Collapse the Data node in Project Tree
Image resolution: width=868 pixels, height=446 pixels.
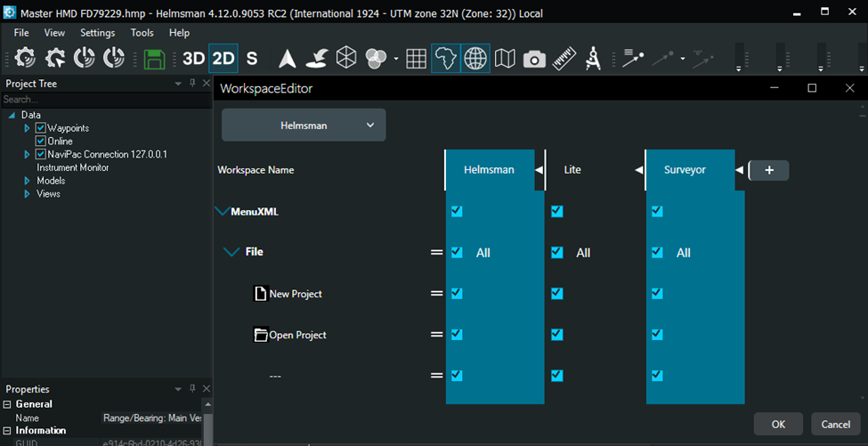12,115
